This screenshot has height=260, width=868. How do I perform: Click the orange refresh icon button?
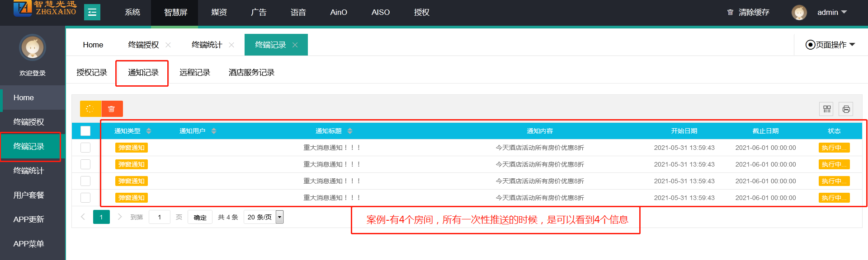click(x=90, y=109)
